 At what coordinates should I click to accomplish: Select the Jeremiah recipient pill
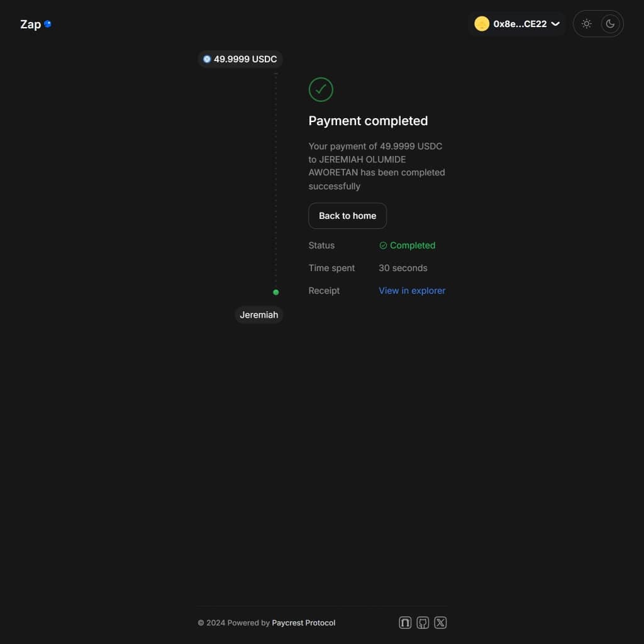coord(259,314)
